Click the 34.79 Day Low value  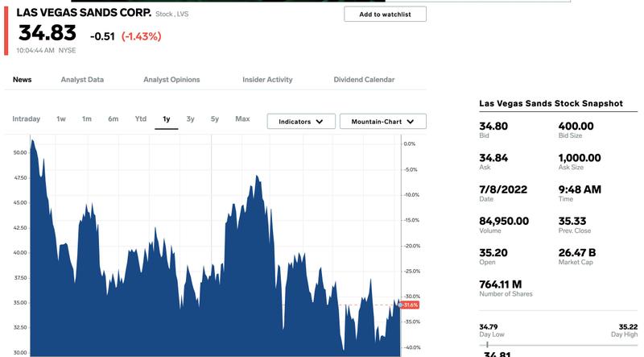point(489,327)
